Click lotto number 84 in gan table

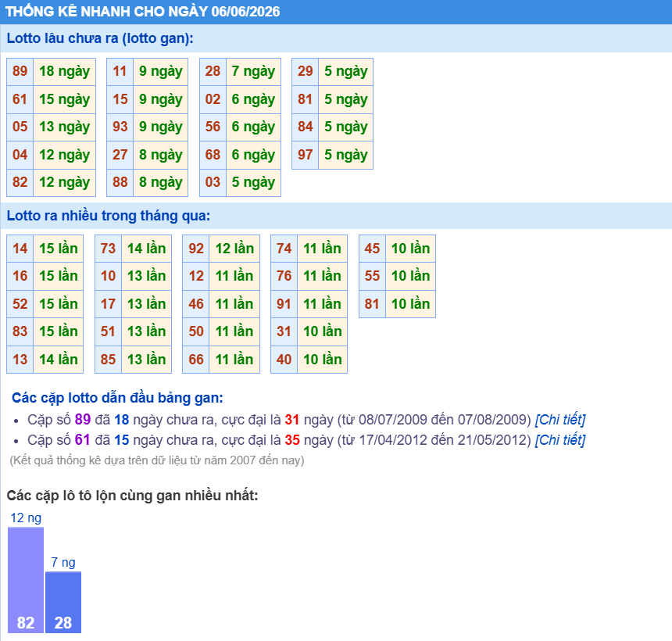(306, 127)
